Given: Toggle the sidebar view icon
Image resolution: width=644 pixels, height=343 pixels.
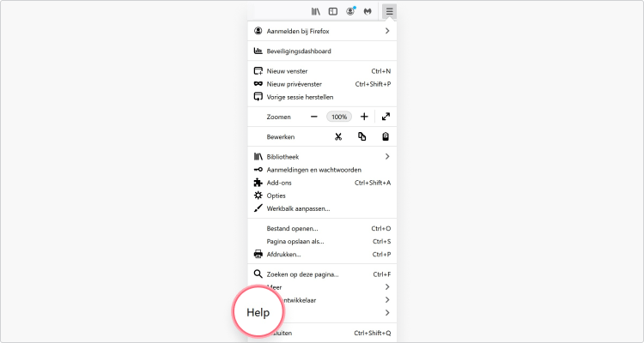Looking at the screenshot, I should coord(332,11).
